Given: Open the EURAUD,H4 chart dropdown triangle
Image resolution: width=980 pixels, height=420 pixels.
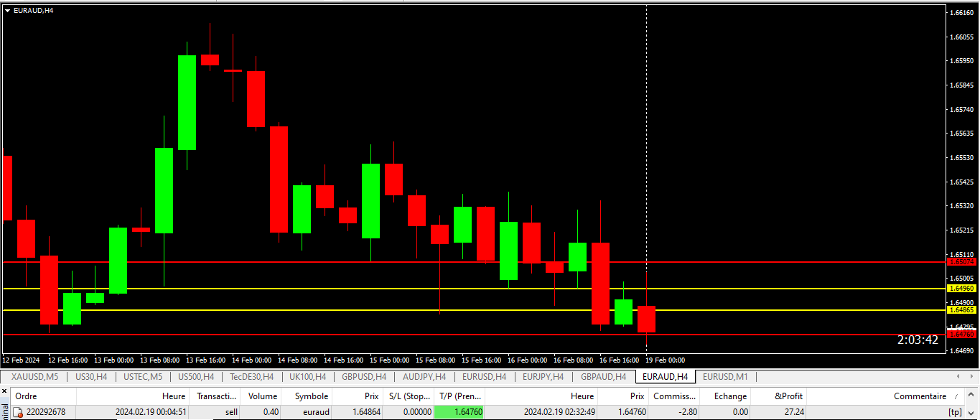Looking at the screenshot, I should pos(7,10).
